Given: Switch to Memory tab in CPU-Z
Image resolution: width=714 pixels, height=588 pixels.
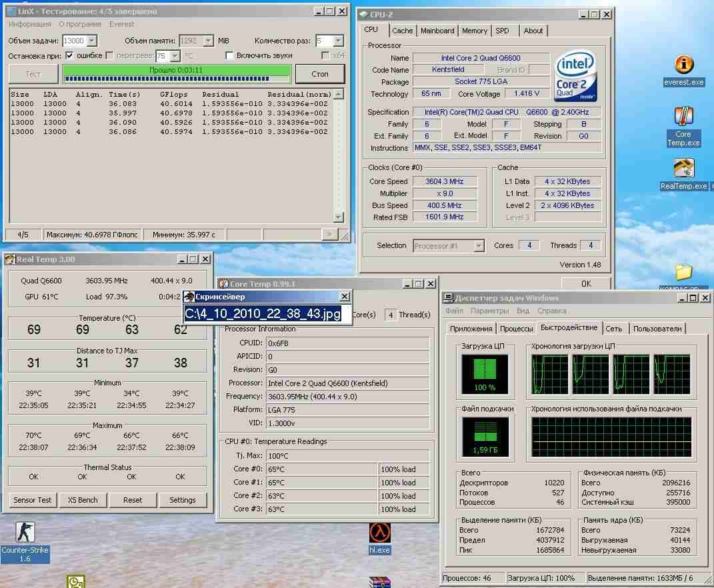Looking at the screenshot, I should [475, 31].
